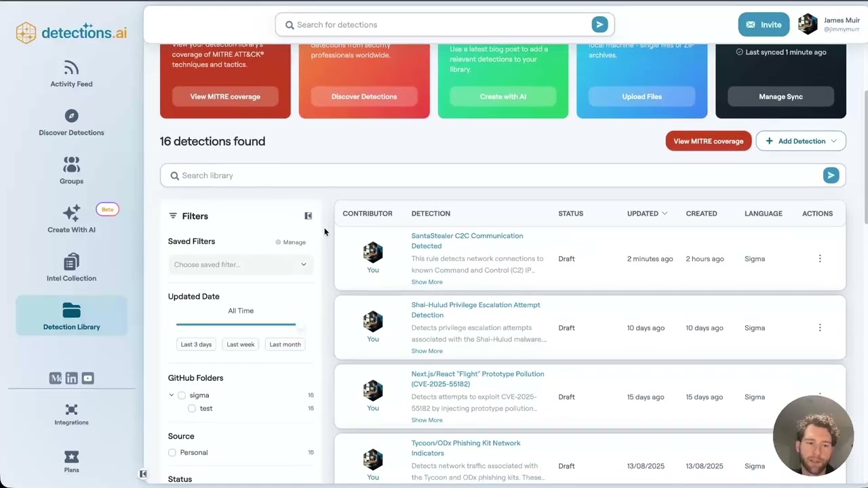Open Create With AI sparkle icon
Image resolution: width=868 pixels, height=488 pixels.
coord(71,213)
